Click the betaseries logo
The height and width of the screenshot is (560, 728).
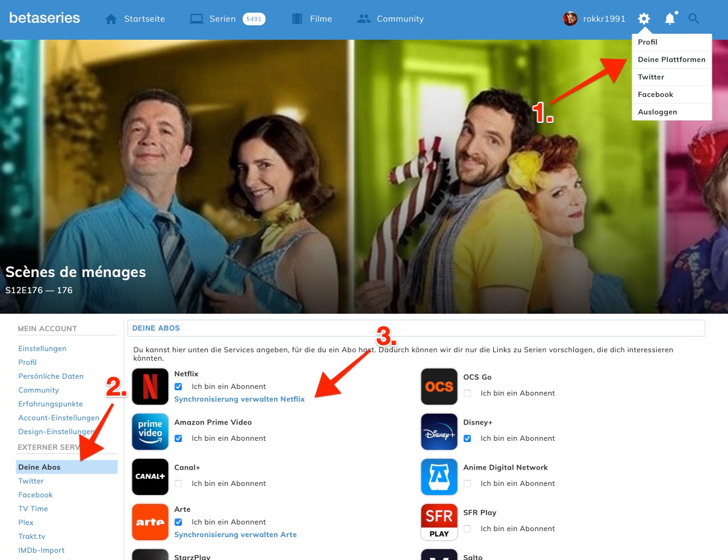coord(45,18)
